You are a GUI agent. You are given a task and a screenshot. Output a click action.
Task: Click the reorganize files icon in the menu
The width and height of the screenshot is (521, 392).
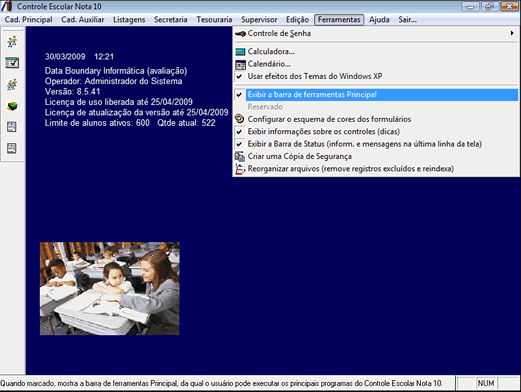click(x=240, y=169)
